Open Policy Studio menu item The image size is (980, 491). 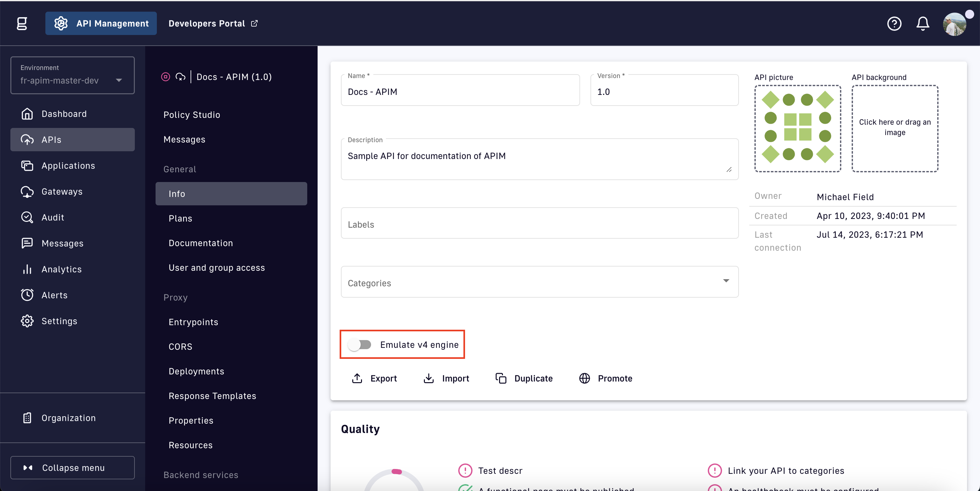pyautogui.click(x=191, y=114)
